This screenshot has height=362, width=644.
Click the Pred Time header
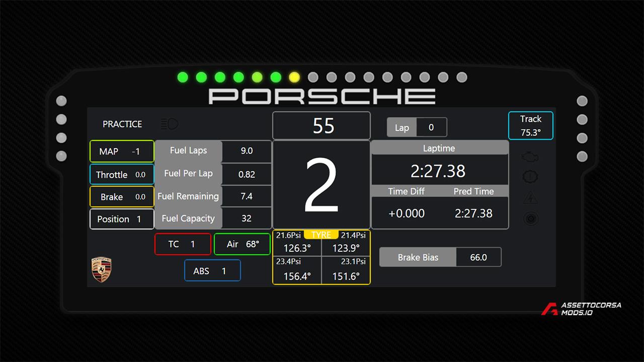[x=473, y=191]
